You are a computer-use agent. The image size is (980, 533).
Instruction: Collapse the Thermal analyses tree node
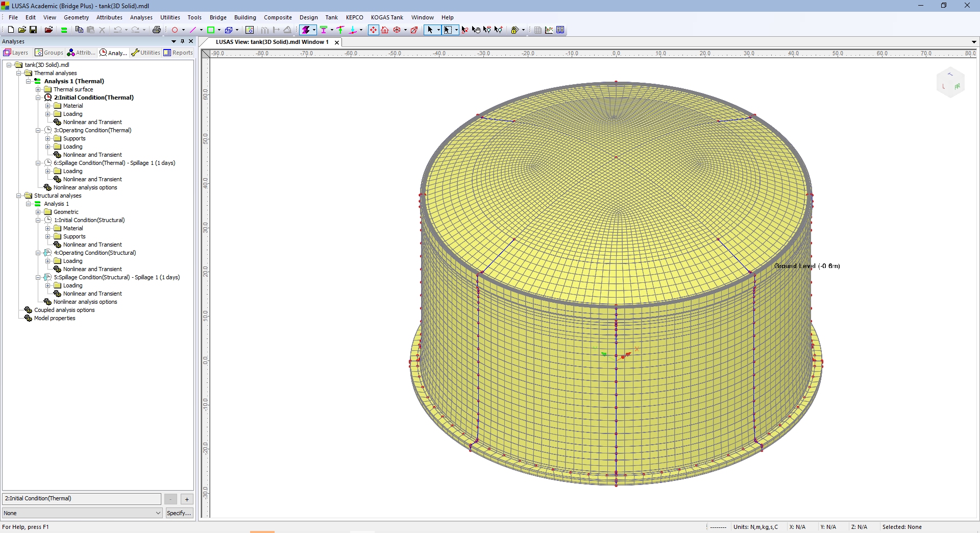coord(19,73)
